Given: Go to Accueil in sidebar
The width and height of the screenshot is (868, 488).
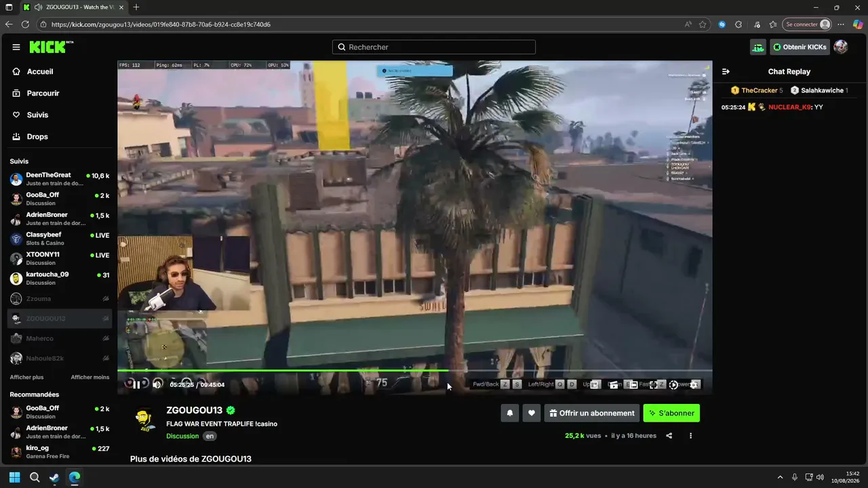Looking at the screenshot, I should [x=33, y=72].
